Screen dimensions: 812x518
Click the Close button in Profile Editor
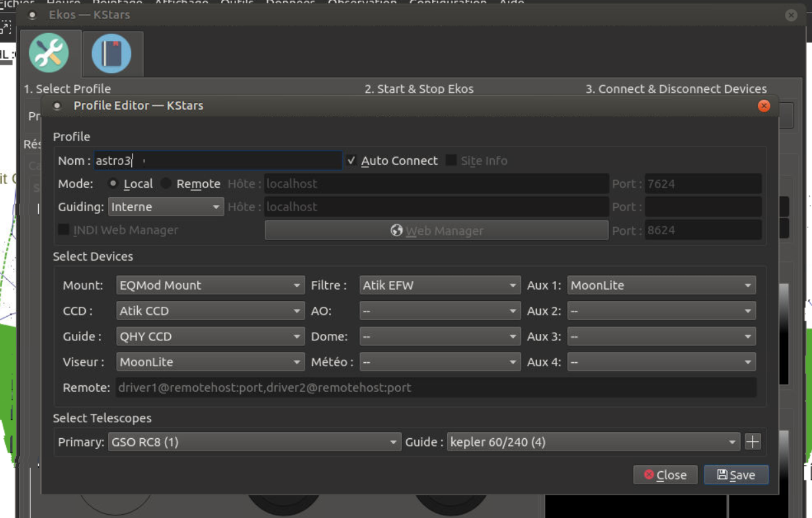[665, 475]
